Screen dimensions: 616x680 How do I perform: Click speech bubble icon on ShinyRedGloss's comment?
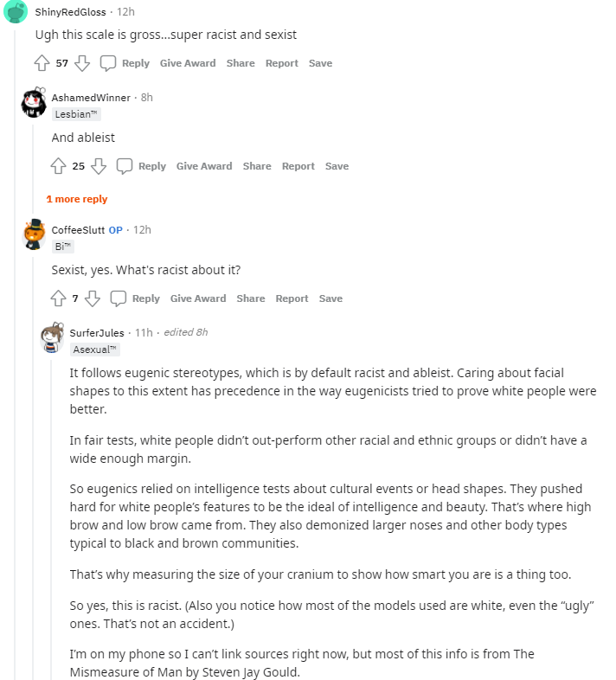point(108,63)
